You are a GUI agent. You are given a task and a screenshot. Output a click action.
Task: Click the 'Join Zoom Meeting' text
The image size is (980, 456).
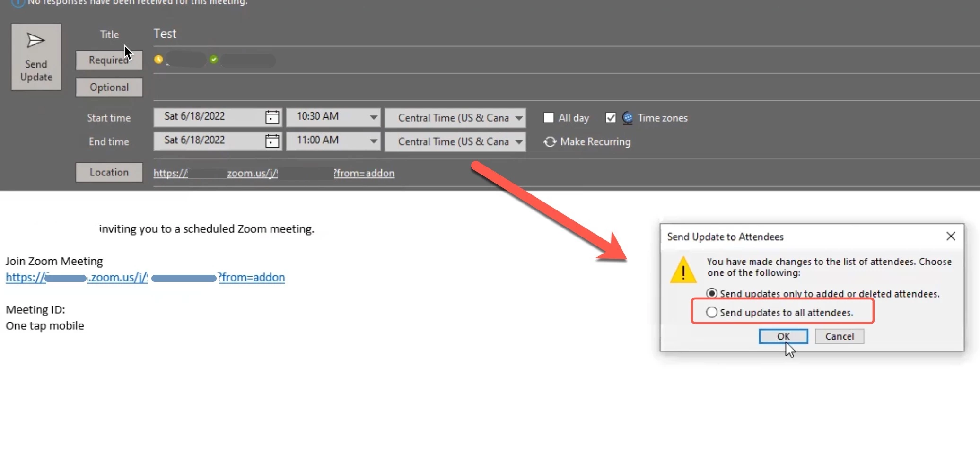[x=54, y=261]
